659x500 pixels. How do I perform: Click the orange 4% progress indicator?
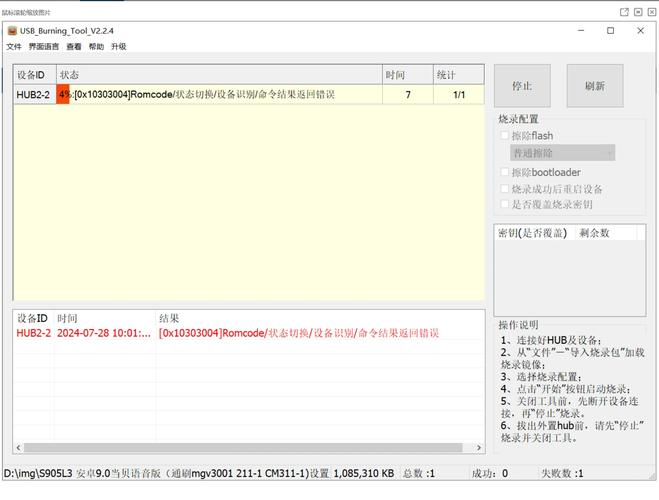pos(63,95)
